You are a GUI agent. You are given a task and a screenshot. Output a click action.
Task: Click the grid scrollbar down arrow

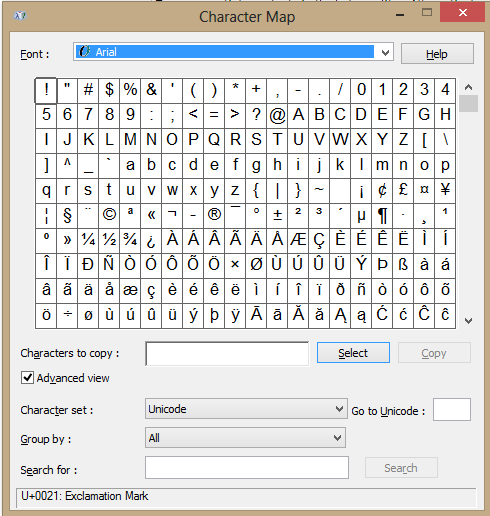[468, 321]
